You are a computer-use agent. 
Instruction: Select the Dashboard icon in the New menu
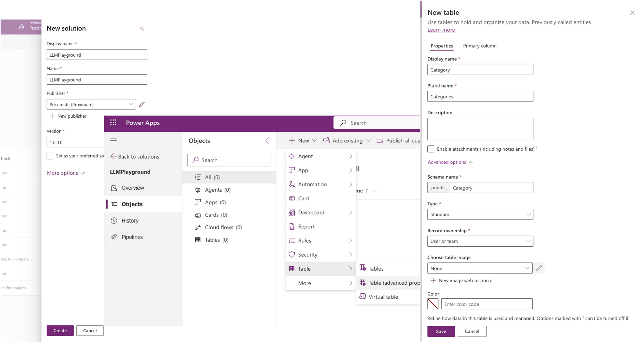pos(292,212)
